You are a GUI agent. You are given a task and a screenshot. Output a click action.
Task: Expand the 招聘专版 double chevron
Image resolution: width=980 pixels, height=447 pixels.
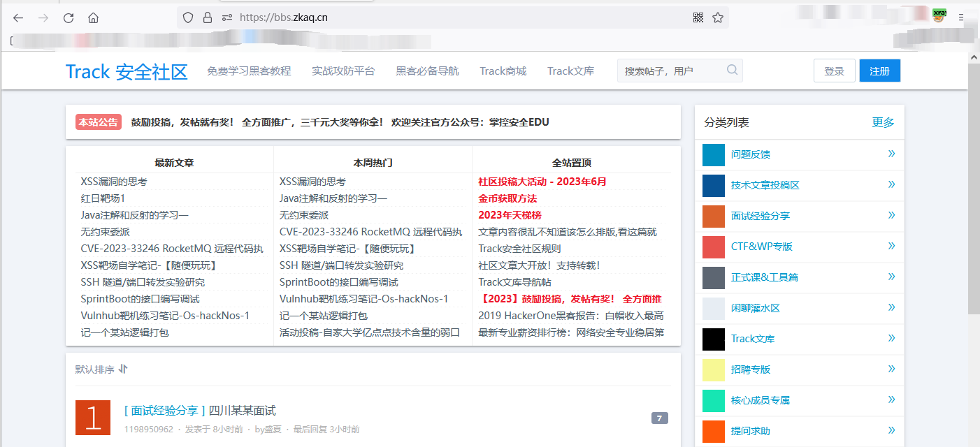[x=891, y=369]
